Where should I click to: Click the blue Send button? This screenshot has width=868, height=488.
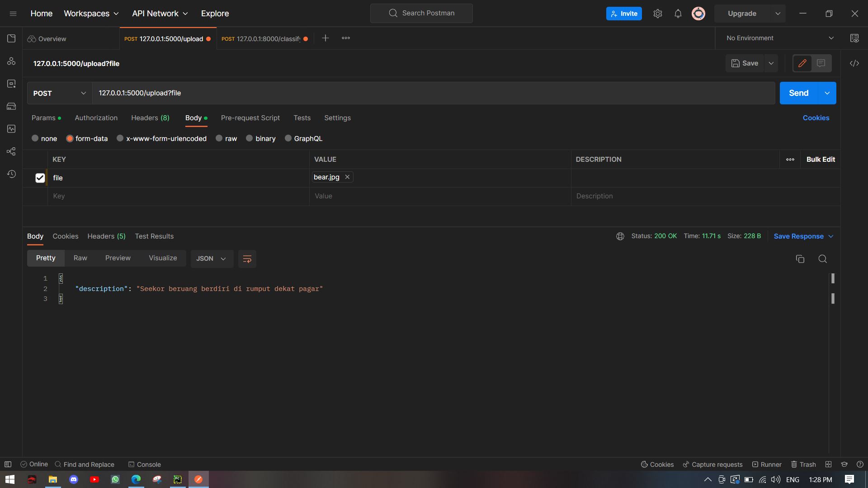click(798, 93)
